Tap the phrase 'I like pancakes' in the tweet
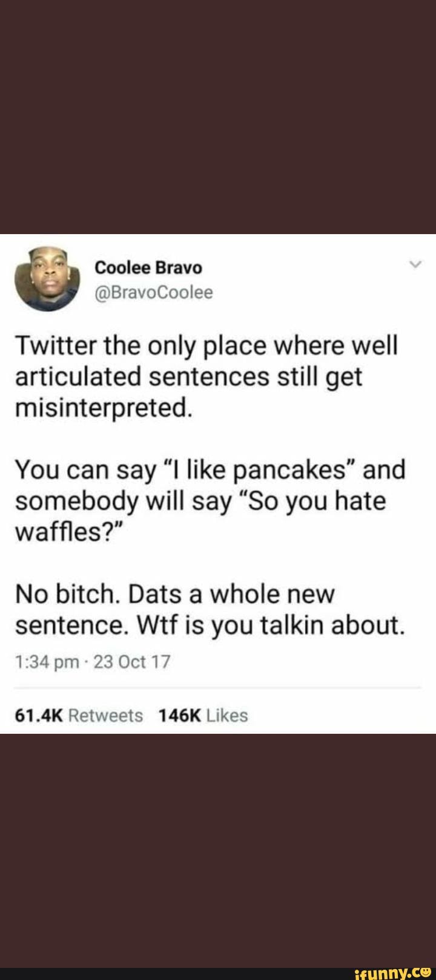 257,469
